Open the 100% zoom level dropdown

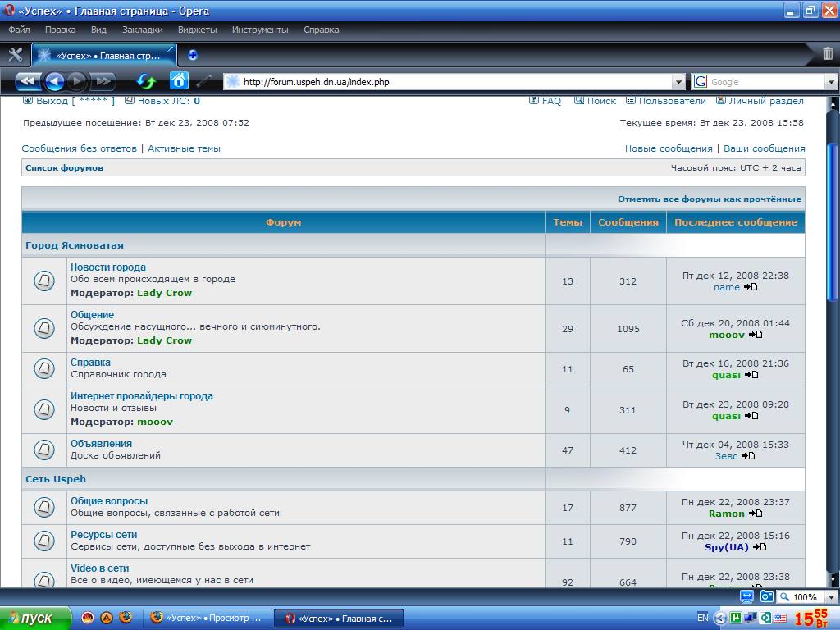[830, 597]
